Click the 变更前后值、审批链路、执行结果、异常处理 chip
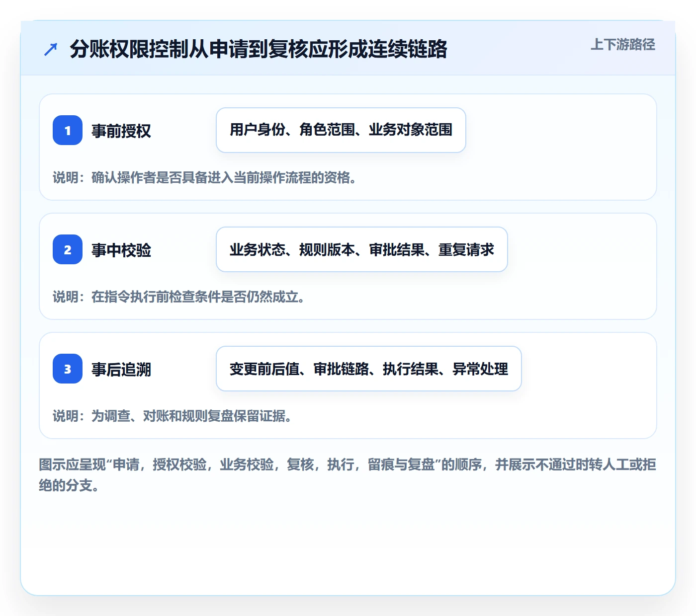This screenshot has height=616, width=696. [369, 369]
